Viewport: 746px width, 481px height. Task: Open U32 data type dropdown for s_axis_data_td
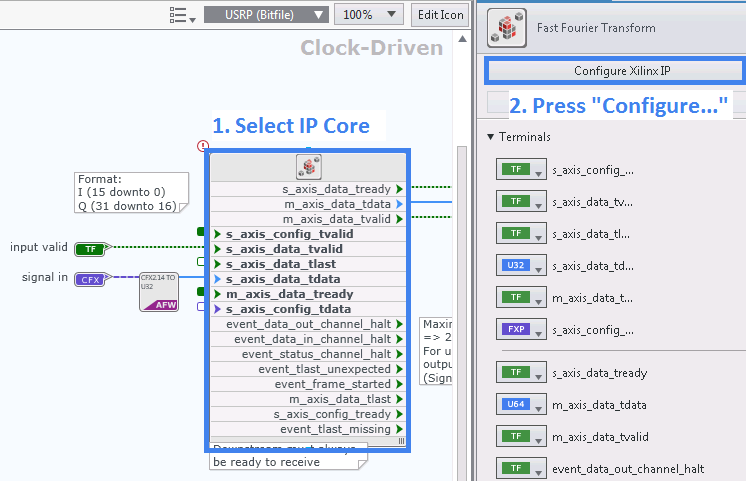pyautogui.click(x=520, y=265)
